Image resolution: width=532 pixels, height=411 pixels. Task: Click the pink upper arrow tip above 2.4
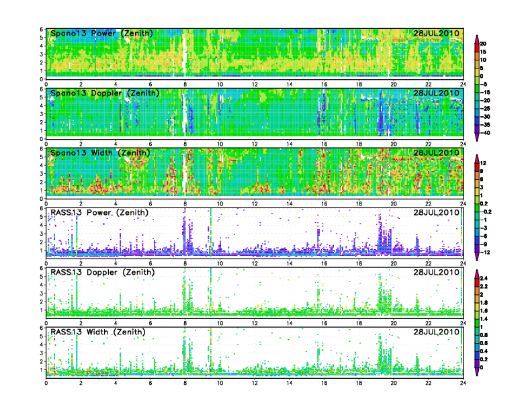tap(477, 274)
